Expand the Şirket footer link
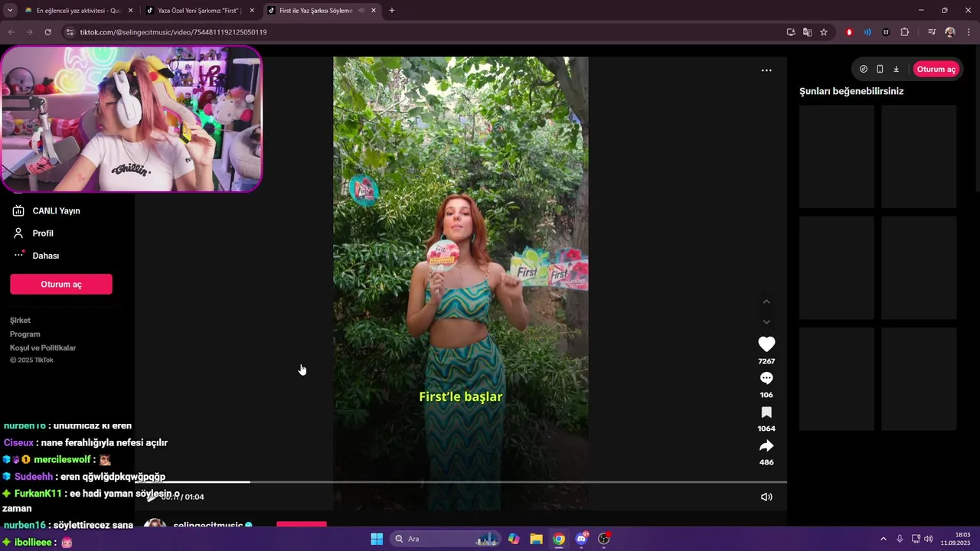The image size is (980, 551). tap(21, 321)
